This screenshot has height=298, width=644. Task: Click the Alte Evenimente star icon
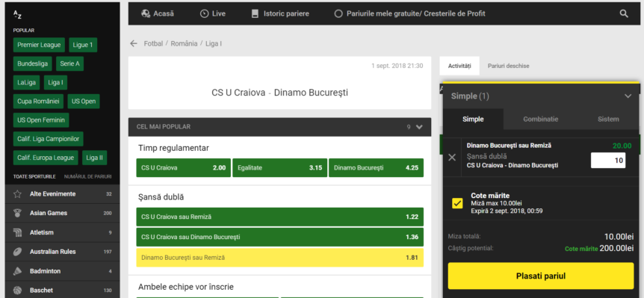17,193
